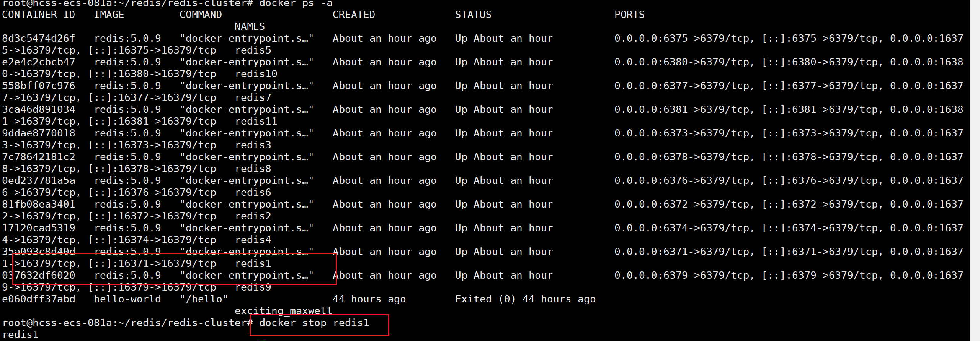The image size is (980, 341).
Task: Click the PORTS column header
Action: (x=630, y=15)
